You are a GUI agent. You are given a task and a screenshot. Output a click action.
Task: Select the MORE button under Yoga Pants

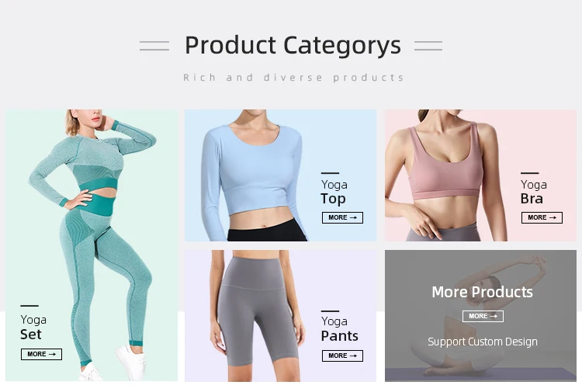pyautogui.click(x=342, y=356)
